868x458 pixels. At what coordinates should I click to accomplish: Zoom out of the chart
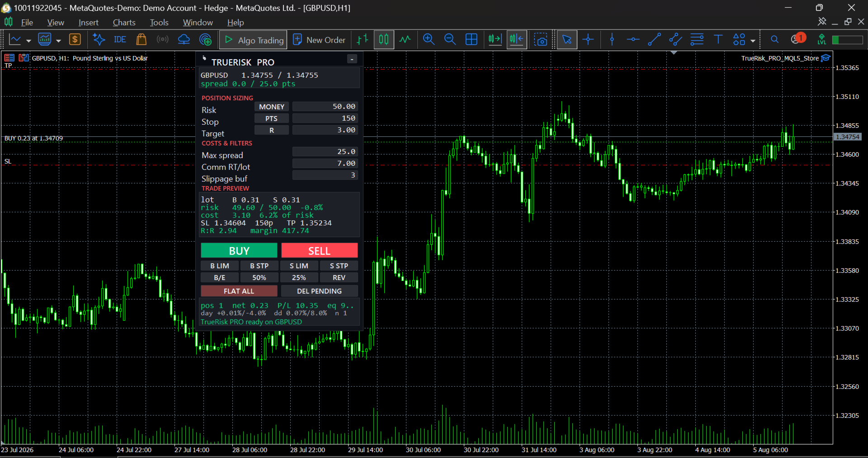pyautogui.click(x=450, y=40)
